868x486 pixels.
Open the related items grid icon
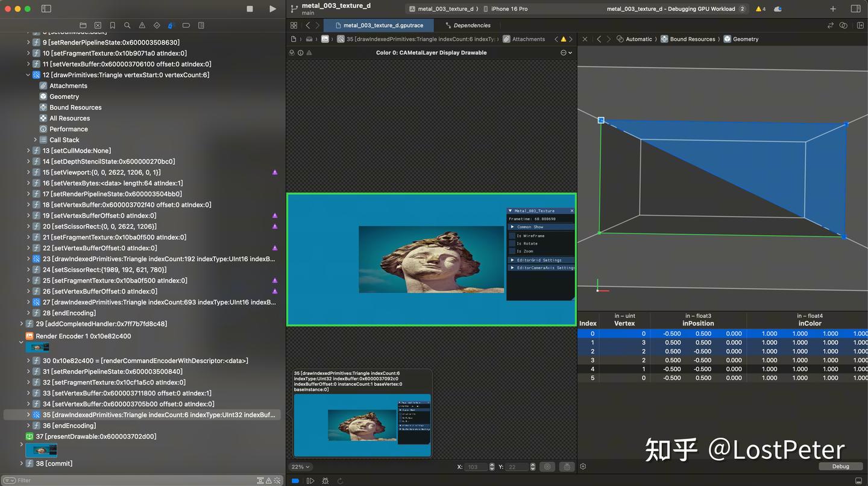(294, 25)
